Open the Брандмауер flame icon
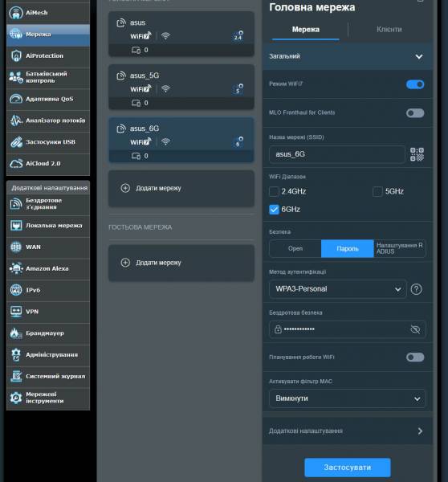The height and width of the screenshot is (482, 448). [x=16, y=333]
